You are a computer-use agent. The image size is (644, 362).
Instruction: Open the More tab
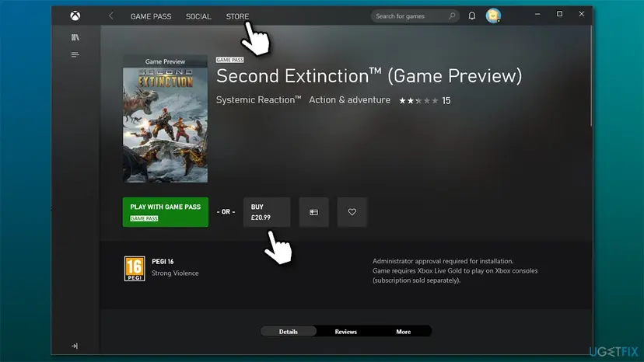click(x=404, y=331)
